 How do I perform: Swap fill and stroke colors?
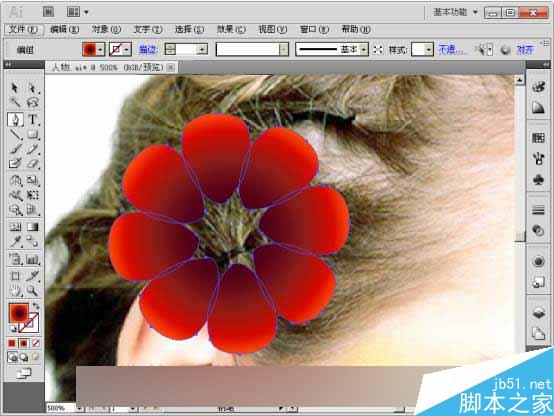click(36, 306)
